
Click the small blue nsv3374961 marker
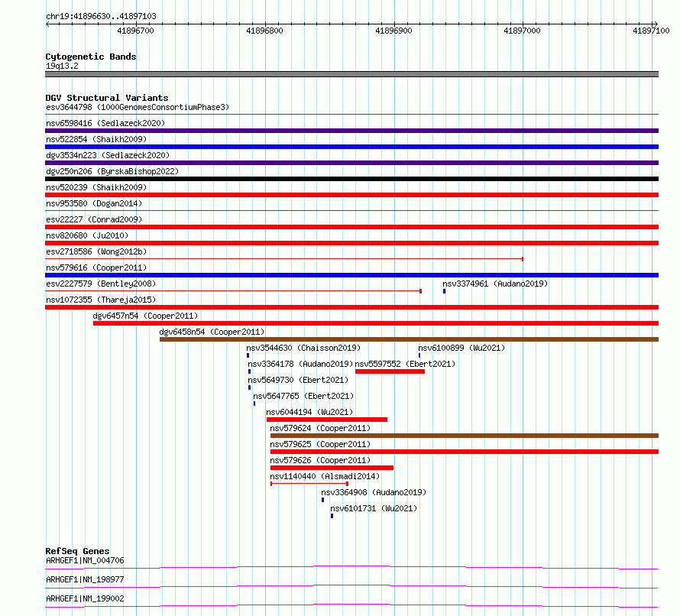[444, 291]
